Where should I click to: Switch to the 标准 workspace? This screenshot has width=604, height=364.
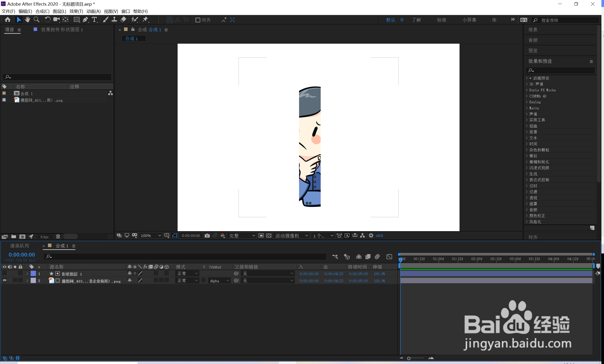(x=441, y=20)
